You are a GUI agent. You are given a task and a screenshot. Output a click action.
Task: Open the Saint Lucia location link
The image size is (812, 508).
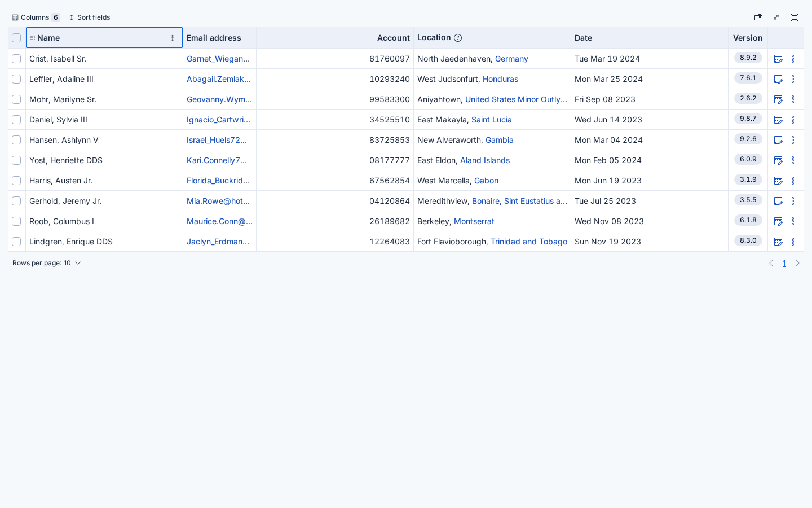pos(492,120)
